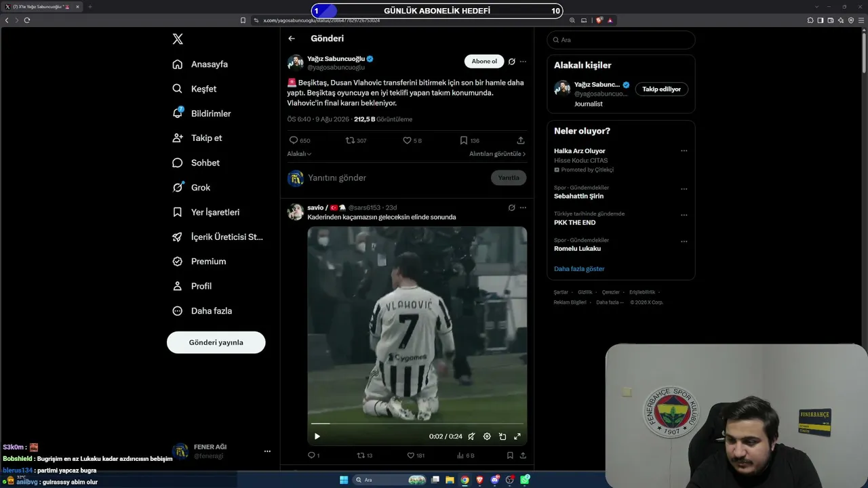Open new browser tab
Screen dimensions: 868x488
pos(90,7)
